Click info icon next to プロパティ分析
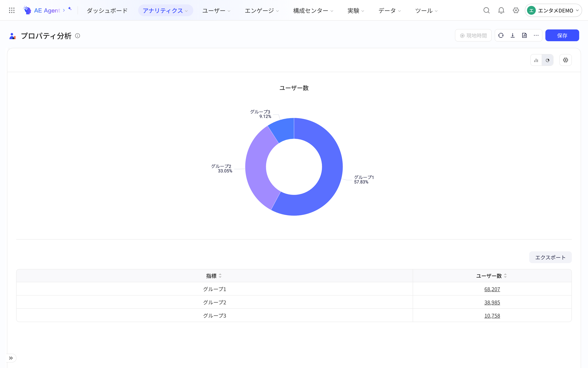 (x=78, y=36)
